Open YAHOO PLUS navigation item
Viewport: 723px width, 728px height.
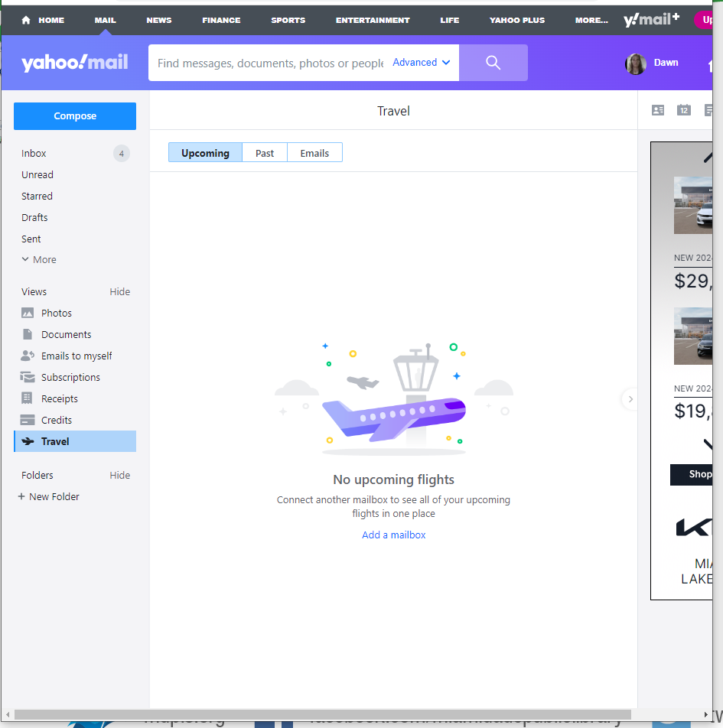click(x=516, y=20)
